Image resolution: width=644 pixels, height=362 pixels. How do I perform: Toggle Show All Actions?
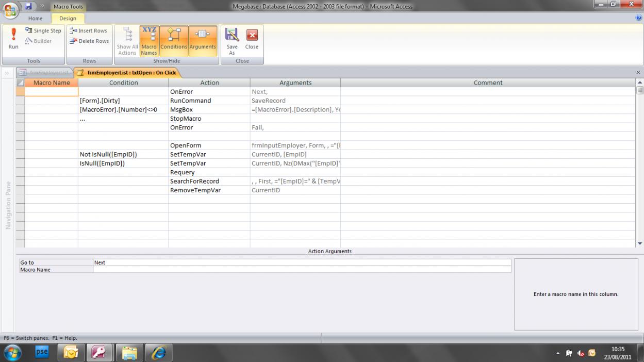[127, 41]
